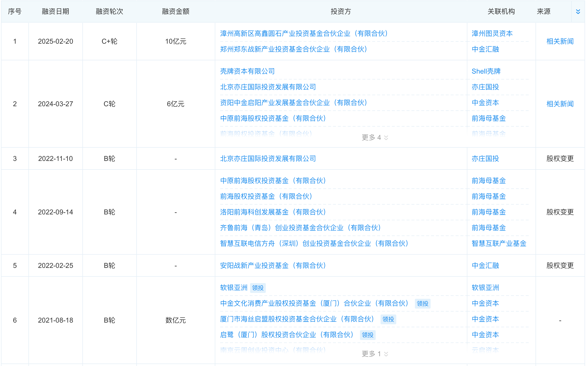Image resolution: width=588 pixels, height=366 pixels.
Task: Open 相关新闻 for the 2024-03-27 round
Action: (560, 104)
